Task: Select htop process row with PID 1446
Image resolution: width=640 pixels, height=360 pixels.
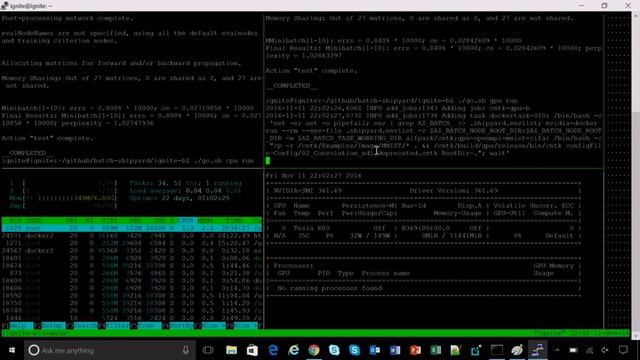Action: (x=131, y=318)
